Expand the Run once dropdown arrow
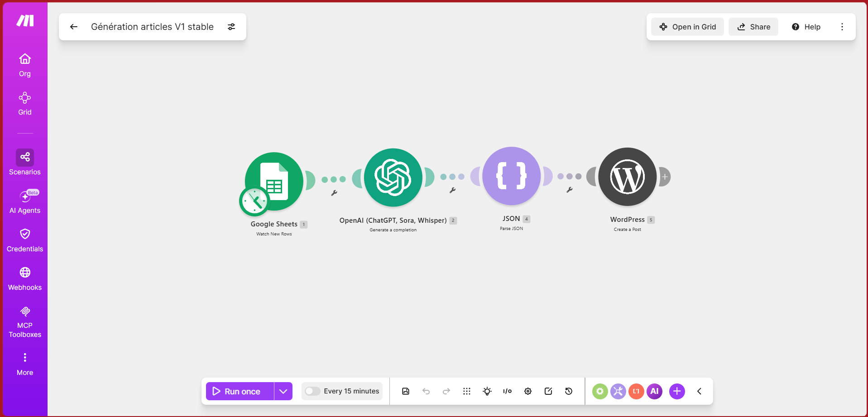Image resolution: width=868 pixels, height=417 pixels. (283, 391)
